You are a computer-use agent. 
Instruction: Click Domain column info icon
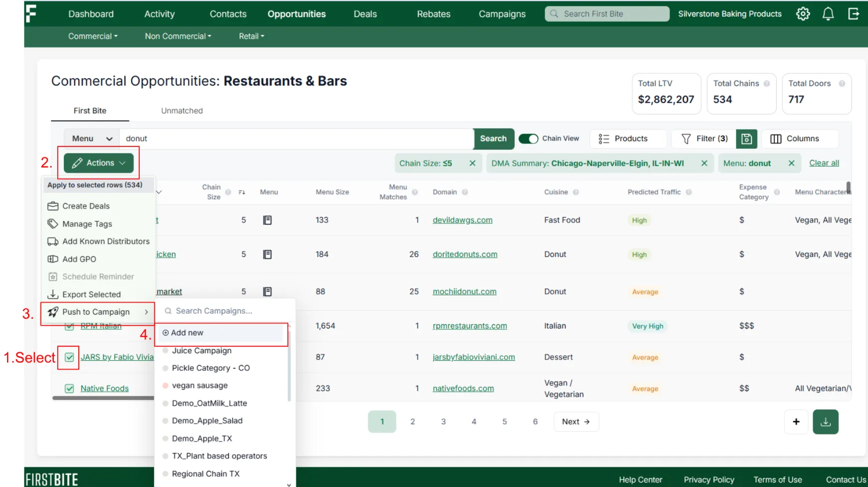click(465, 192)
